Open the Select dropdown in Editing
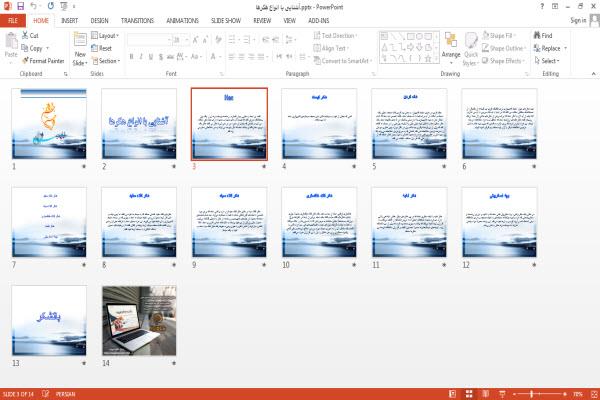Screen dimensions: 600x400 pos(547,61)
